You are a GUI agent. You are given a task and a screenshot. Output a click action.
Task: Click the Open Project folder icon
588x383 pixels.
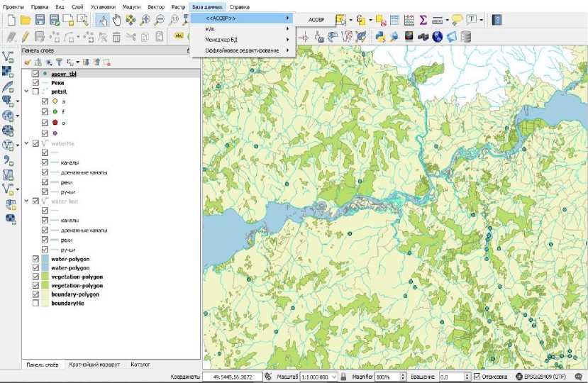[25, 20]
